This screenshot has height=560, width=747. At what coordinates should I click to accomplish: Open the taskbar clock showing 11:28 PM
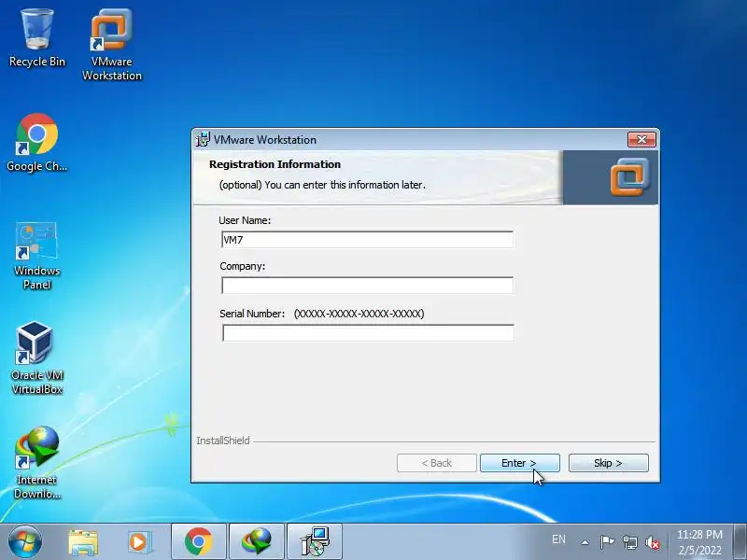[699, 542]
